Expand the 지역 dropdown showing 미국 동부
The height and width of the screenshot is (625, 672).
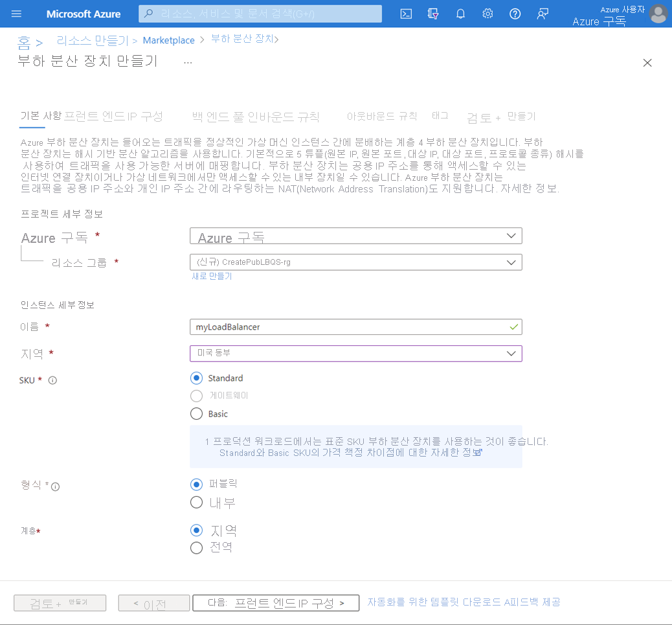pyautogui.click(x=355, y=353)
